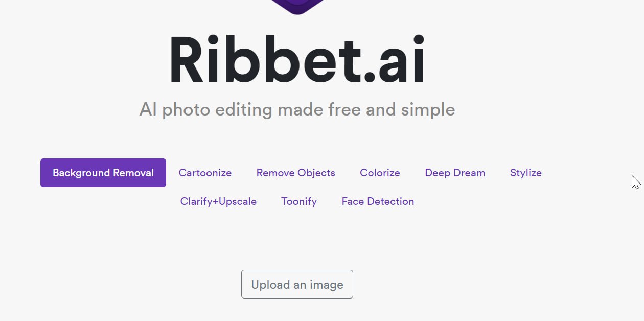
Task: Open the object removal tab
Action: pos(296,173)
